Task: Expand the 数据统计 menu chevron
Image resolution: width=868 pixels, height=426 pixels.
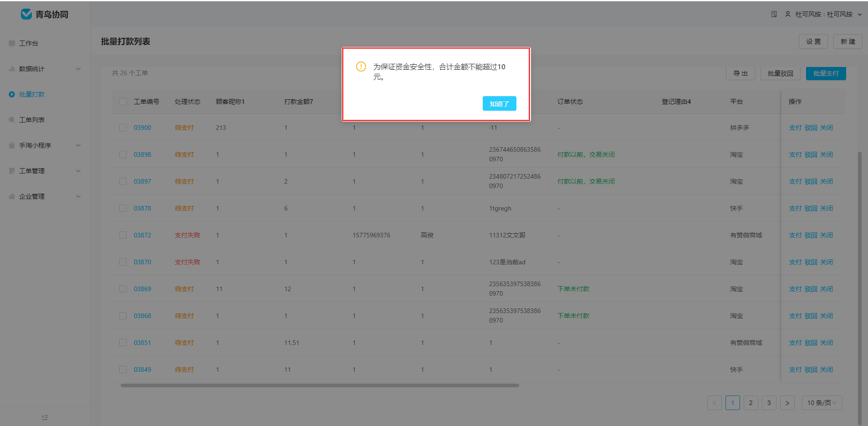Action: click(x=78, y=69)
